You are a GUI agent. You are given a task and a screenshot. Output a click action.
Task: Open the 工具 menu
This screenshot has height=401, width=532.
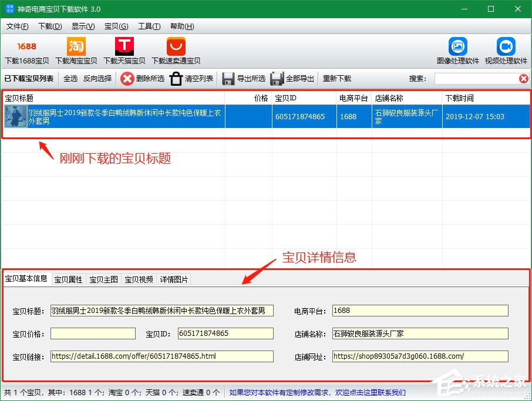(149, 26)
